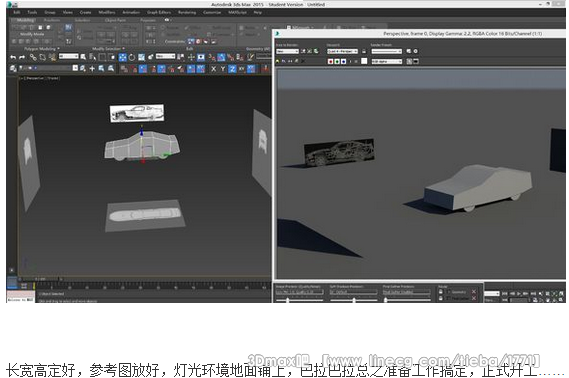Click the Redo arrow in main toolbar
569x378 pixels.
[x=22, y=57]
